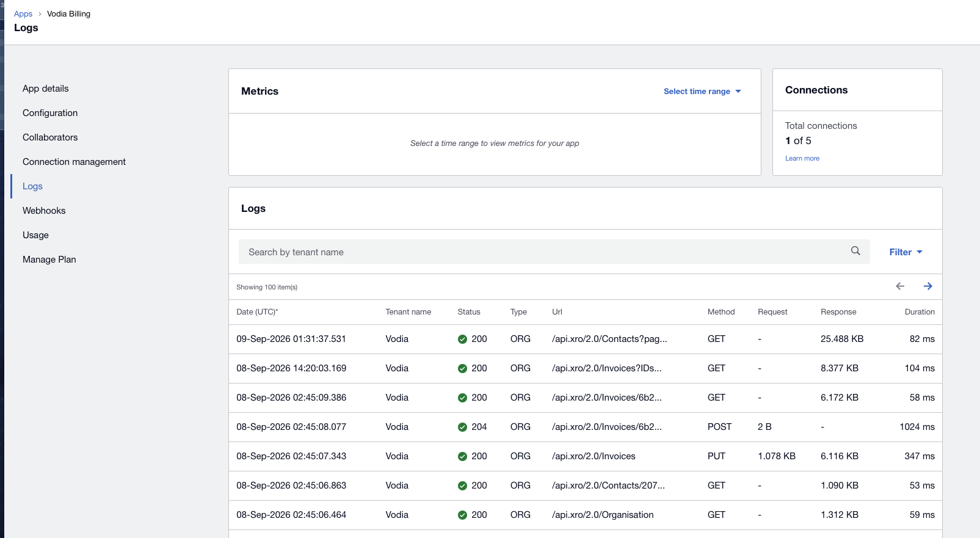Click green status check icon on 14:20:03.169 row

(462, 369)
